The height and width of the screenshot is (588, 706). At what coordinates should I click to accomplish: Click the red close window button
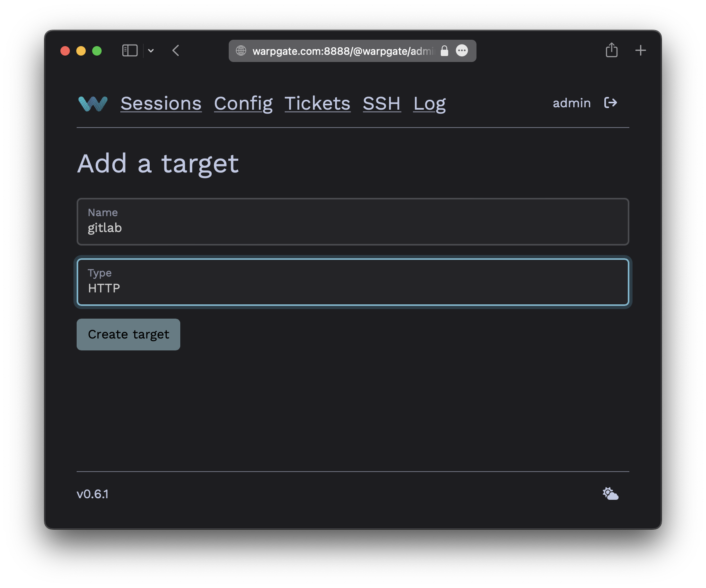[x=65, y=51]
